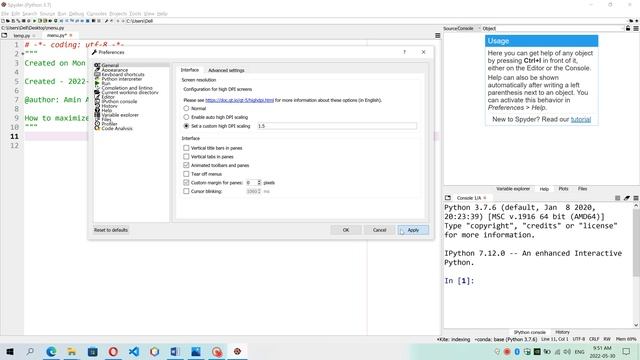
Task: Select Set a custom high DPI scaling
Action: point(186,126)
